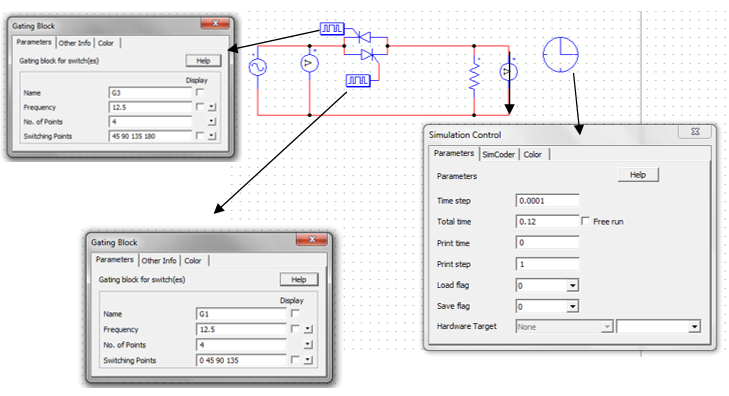Enable the Free run checkbox
Viewport: 729px width, 396px height.
585,221
